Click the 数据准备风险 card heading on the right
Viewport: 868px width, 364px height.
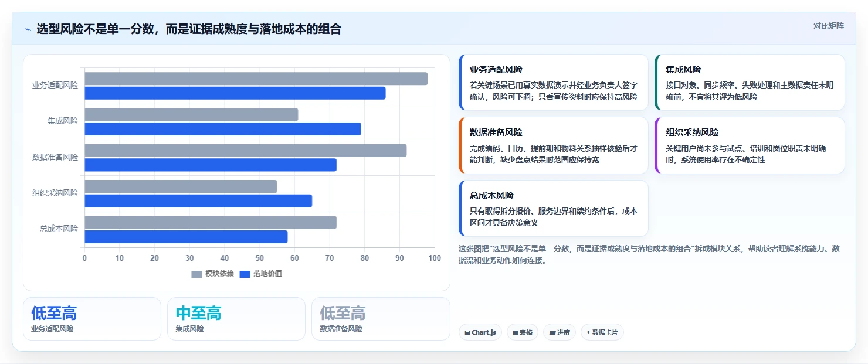[x=496, y=132]
